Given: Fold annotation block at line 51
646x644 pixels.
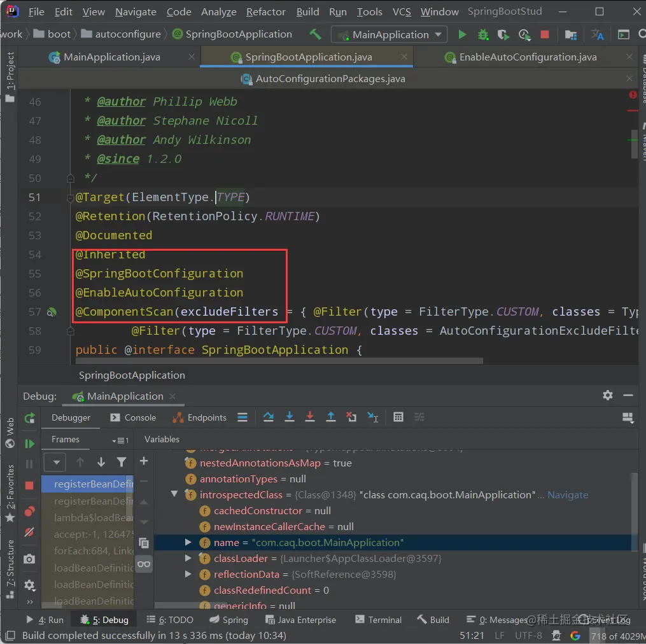Looking at the screenshot, I should (x=70, y=198).
